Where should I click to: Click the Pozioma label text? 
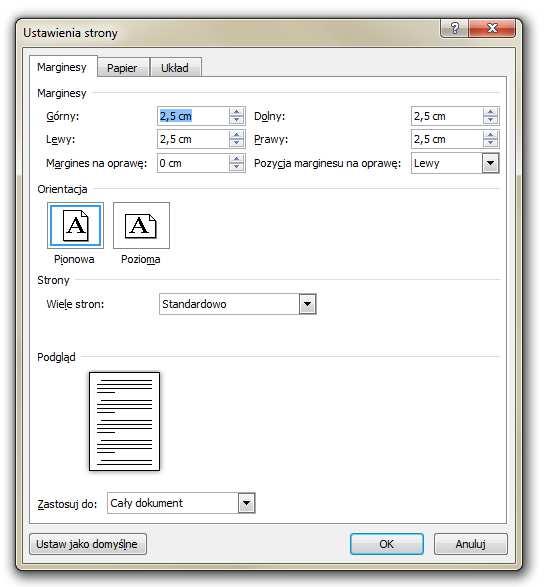(x=140, y=259)
